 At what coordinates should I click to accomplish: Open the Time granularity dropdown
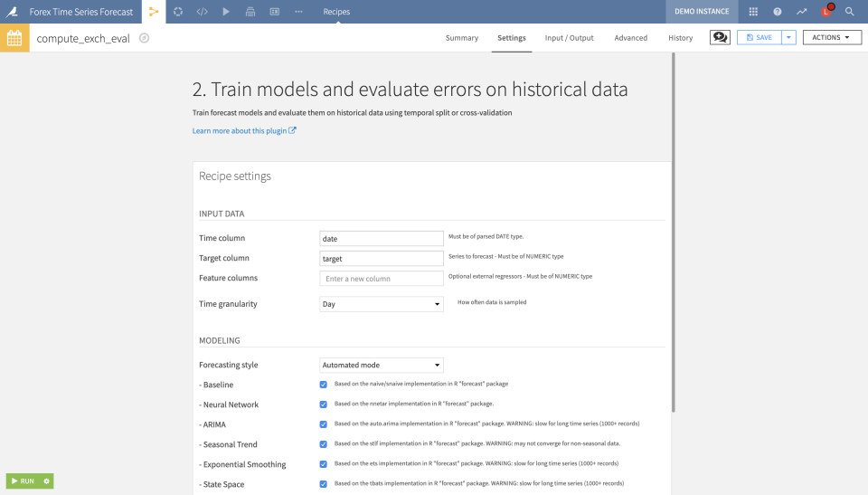382,304
